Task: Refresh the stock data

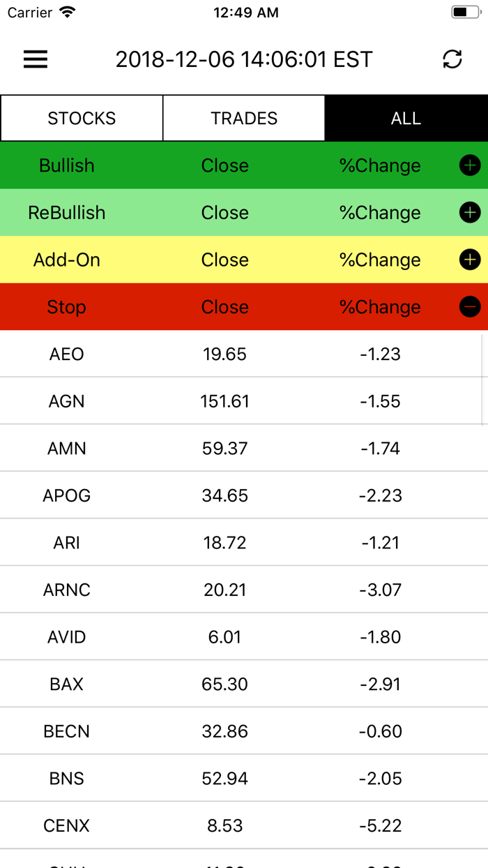Action: point(452,59)
